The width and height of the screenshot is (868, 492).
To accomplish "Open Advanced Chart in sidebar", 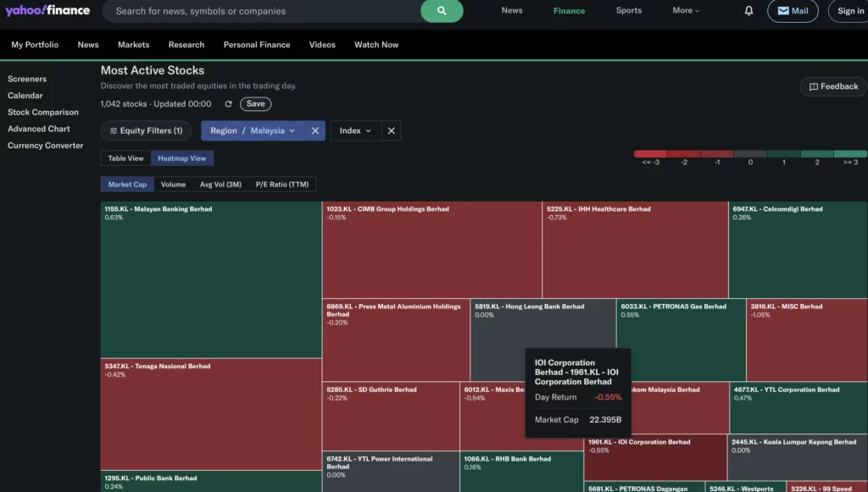I will 39,129.
